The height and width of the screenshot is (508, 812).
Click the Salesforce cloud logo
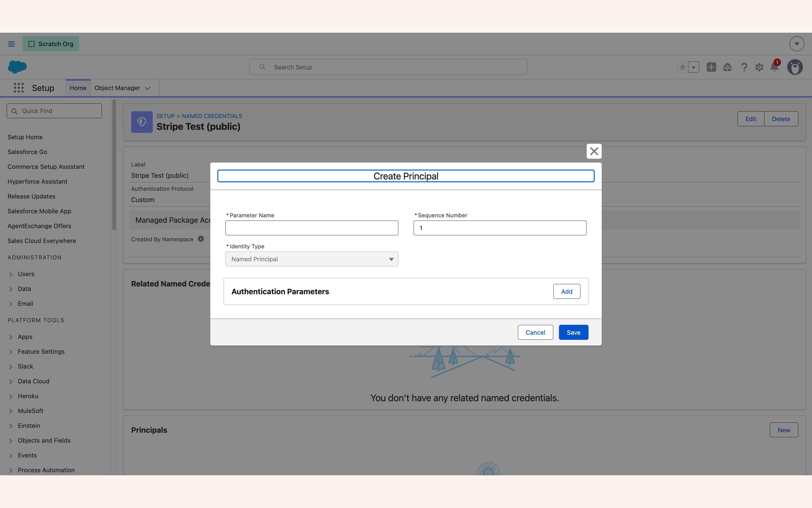pos(17,67)
